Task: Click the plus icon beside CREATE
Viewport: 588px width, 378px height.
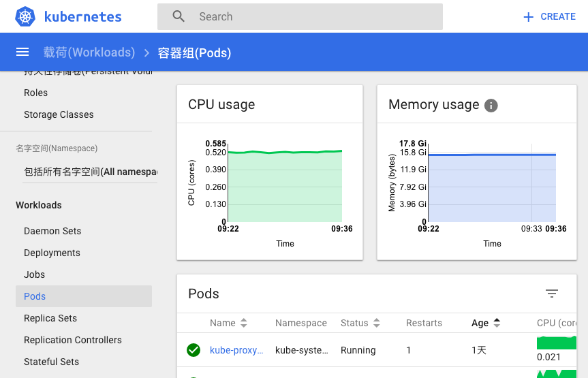Action: click(x=528, y=17)
